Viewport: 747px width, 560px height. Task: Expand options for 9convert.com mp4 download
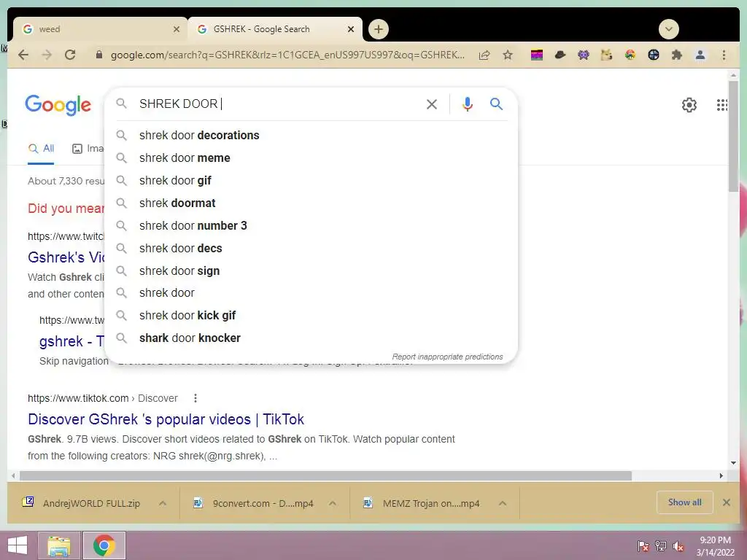point(333,503)
